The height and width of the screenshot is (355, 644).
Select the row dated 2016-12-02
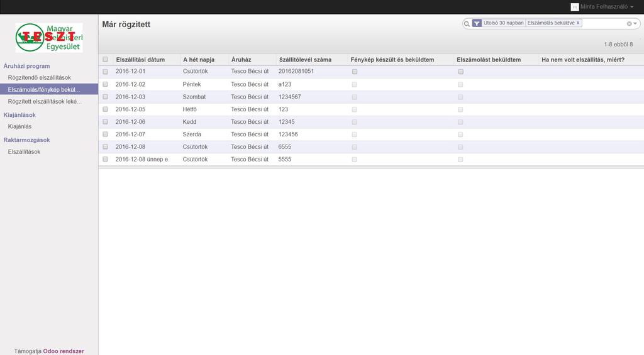pos(105,84)
